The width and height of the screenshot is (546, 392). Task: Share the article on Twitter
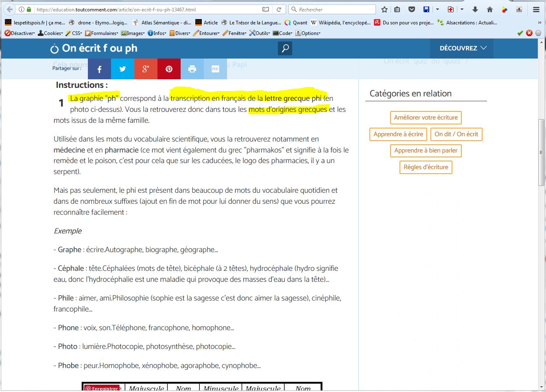point(122,69)
